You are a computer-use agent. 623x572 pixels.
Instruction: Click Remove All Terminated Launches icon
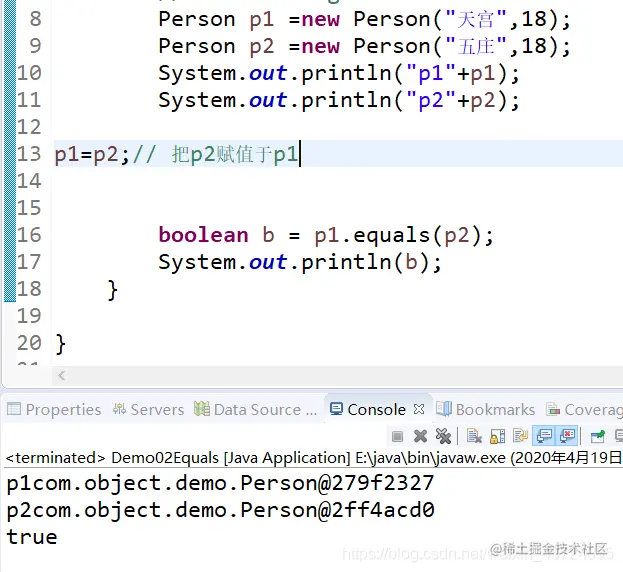tap(443, 436)
